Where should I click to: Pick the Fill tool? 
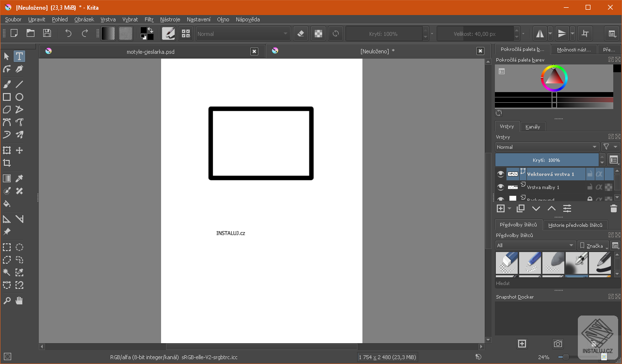7,204
